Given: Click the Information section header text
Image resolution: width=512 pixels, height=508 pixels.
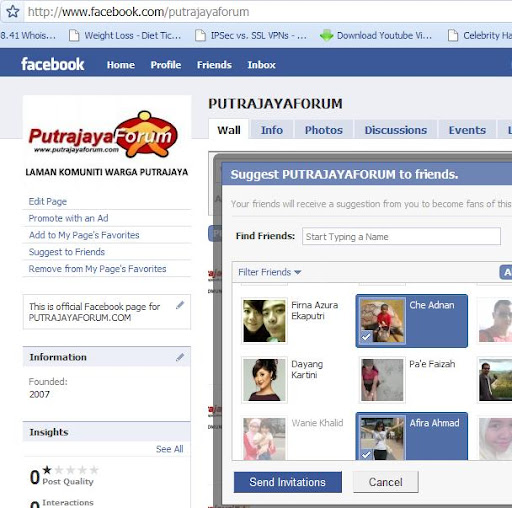Looking at the screenshot, I should pyautogui.click(x=58, y=357).
